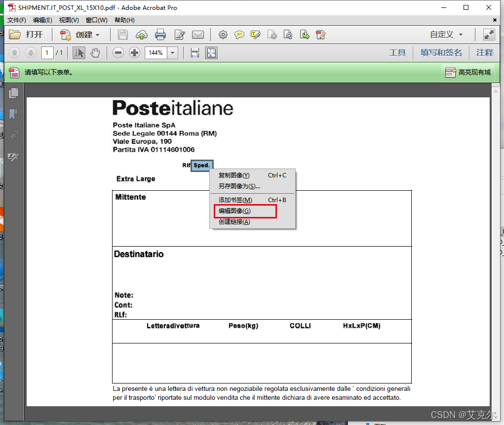This screenshot has height=425, width=504.
Task: Click the selected Sped. image in the document
Action: pos(201,166)
